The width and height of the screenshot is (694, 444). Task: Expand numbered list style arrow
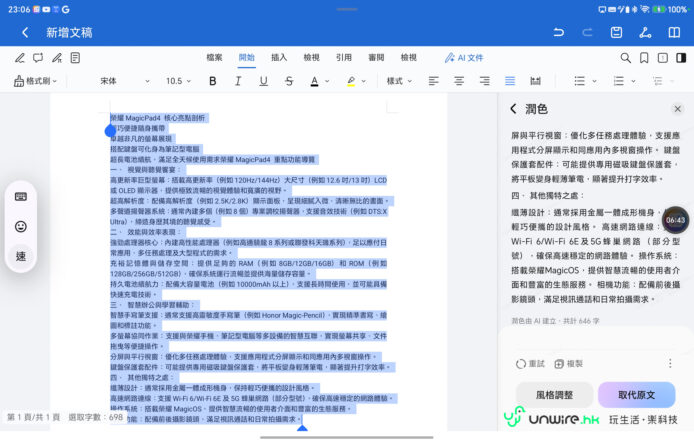pyautogui.click(x=633, y=81)
